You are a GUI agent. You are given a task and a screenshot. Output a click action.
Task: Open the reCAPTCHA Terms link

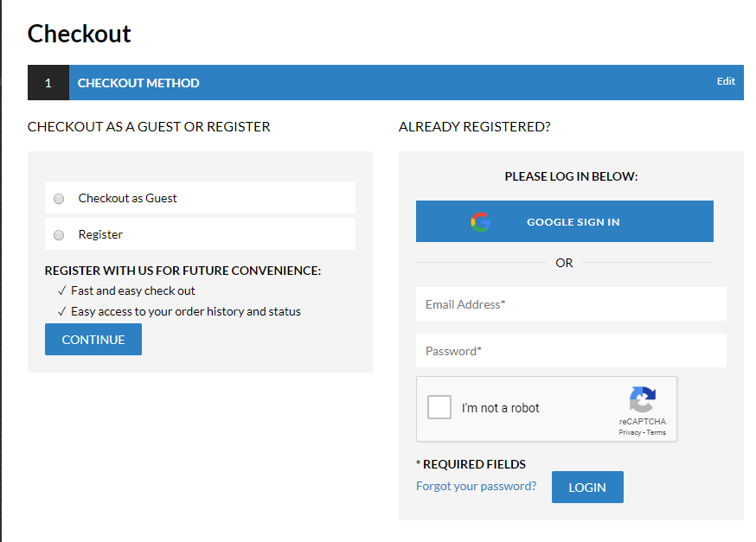coord(657,432)
